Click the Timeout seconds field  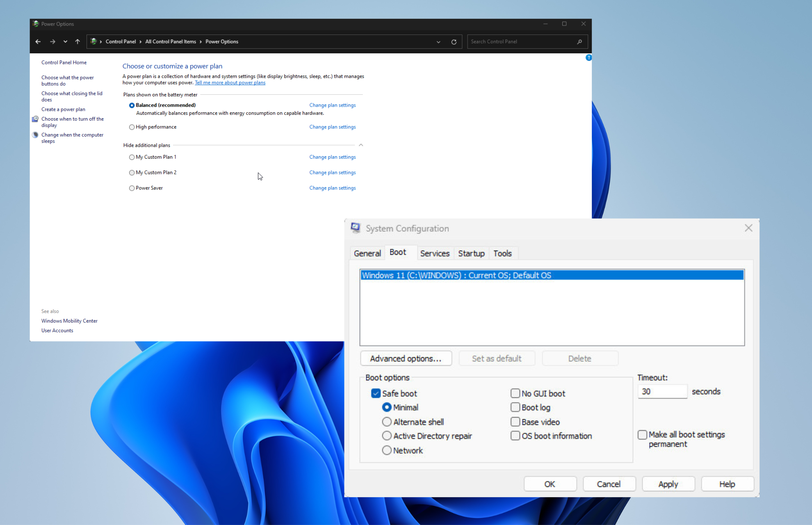pyautogui.click(x=662, y=392)
